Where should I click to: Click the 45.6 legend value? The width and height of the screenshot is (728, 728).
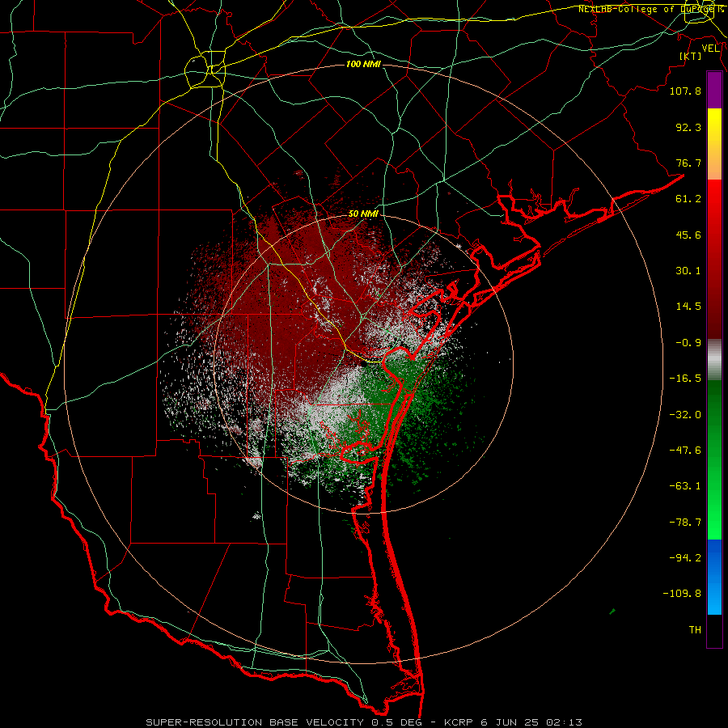[688, 235]
